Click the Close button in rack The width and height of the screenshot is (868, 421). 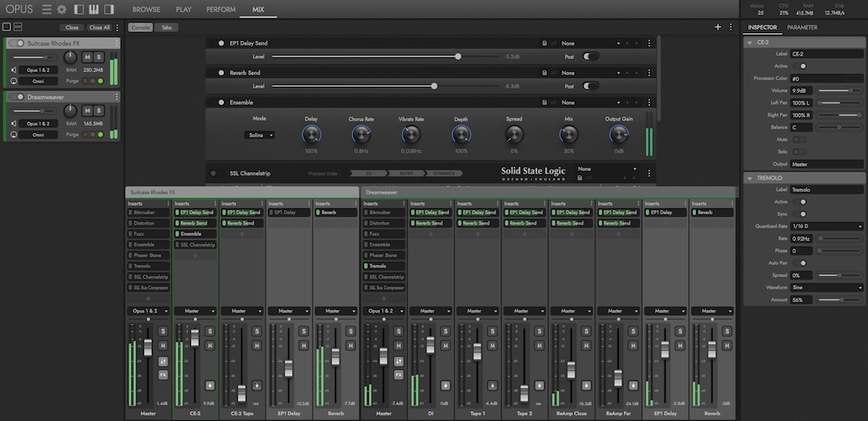pyautogui.click(x=72, y=28)
